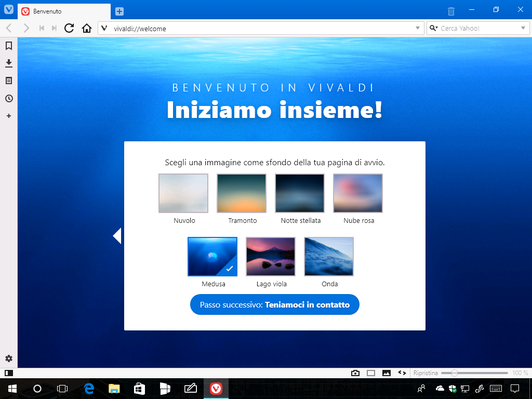Click the vivaldi://welcome address field
This screenshot has width=532, height=399.
pos(261,29)
